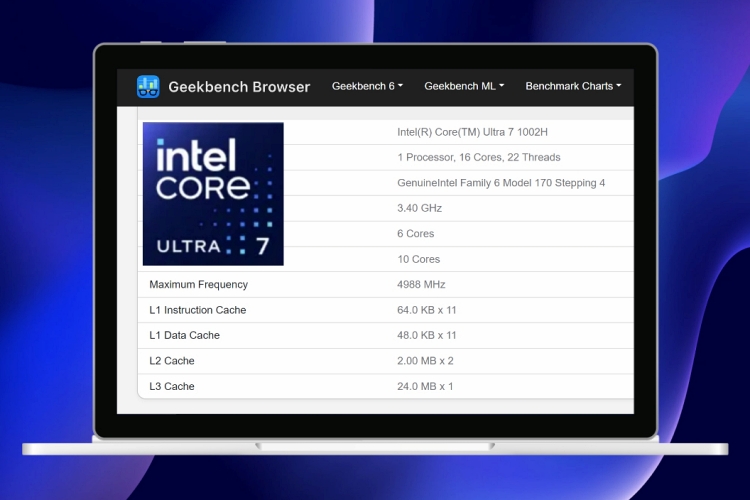This screenshot has width=750, height=500.
Task: Click the 2.00 MB x 2 value
Action: [425, 361]
